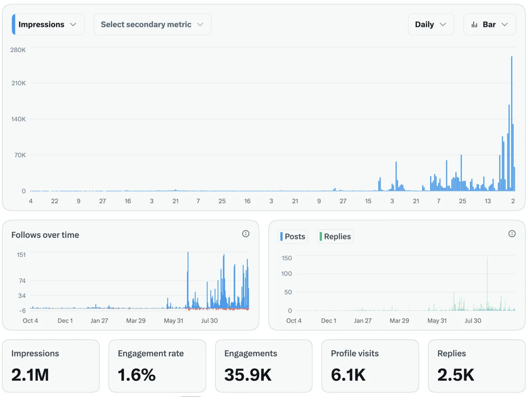Change the Bar chart type dropdown

pyautogui.click(x=489, y=24)
